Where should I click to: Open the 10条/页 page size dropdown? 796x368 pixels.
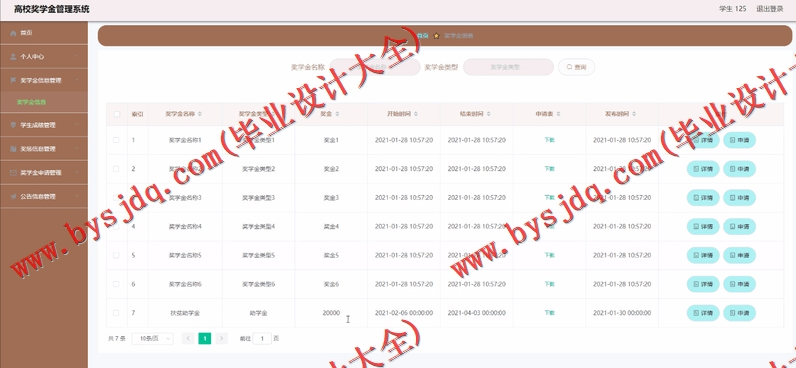(x=152, y=339)
